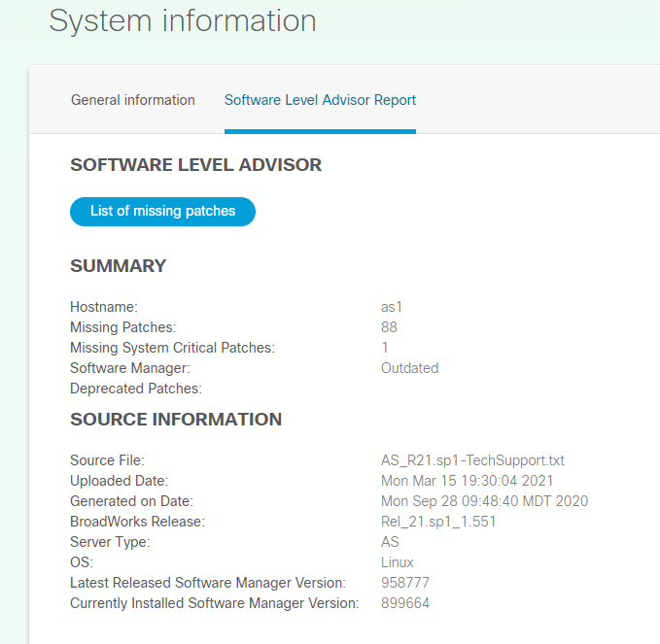The height and width of the screenshot is (644, 660).
Task: Click the Missing System Critical Patches value
Action: coord(385,348)
